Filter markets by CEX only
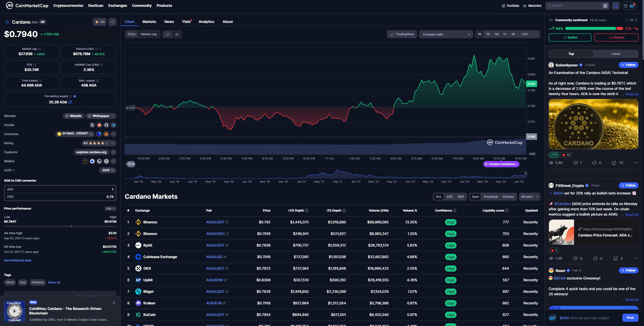 pos(450,197)
